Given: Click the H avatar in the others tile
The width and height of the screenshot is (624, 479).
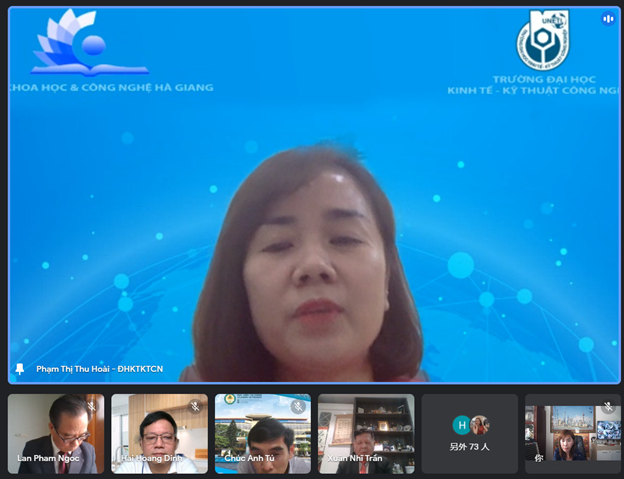Looking at the screenshot, I should [x=462, y=425].
